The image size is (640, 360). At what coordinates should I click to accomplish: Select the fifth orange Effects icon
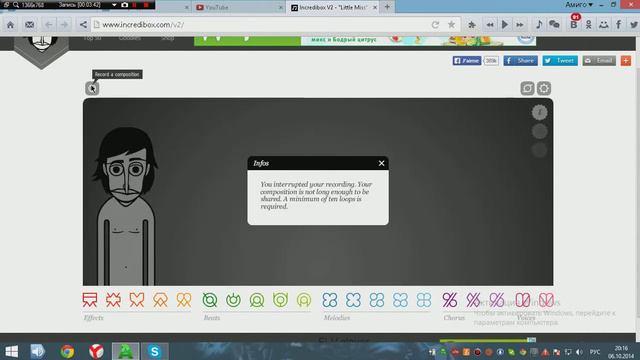(184, 300)
